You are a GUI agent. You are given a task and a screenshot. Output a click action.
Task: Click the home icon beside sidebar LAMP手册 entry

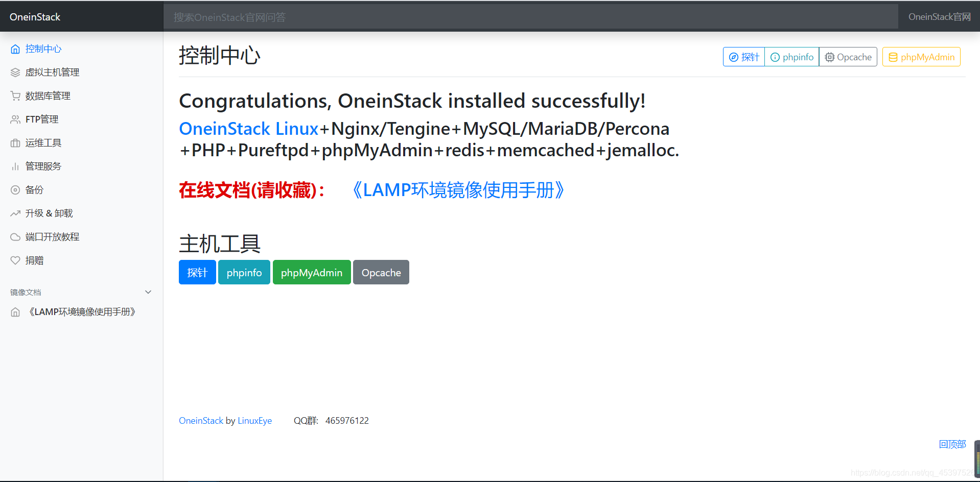(x=15, y=312)
